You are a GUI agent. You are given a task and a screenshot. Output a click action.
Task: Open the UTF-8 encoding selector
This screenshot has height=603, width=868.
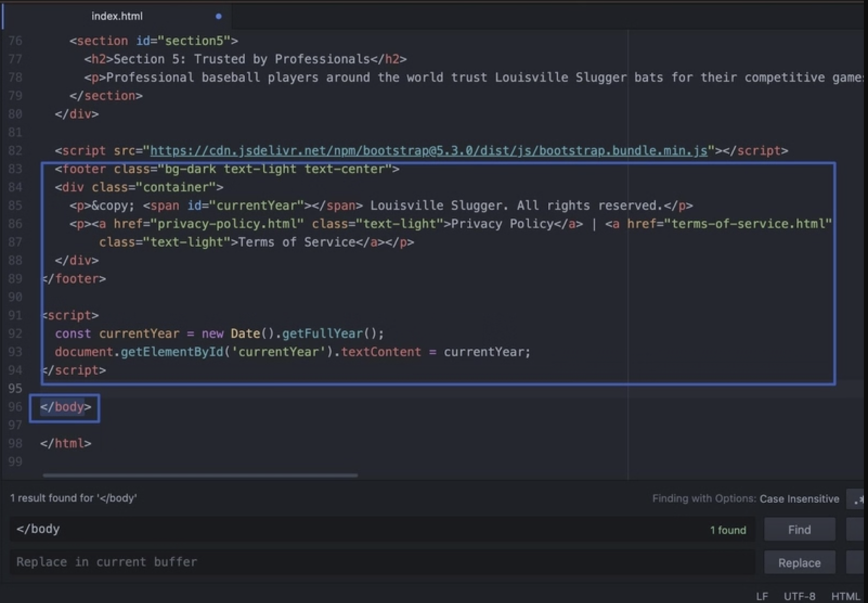tap(799, 596)
